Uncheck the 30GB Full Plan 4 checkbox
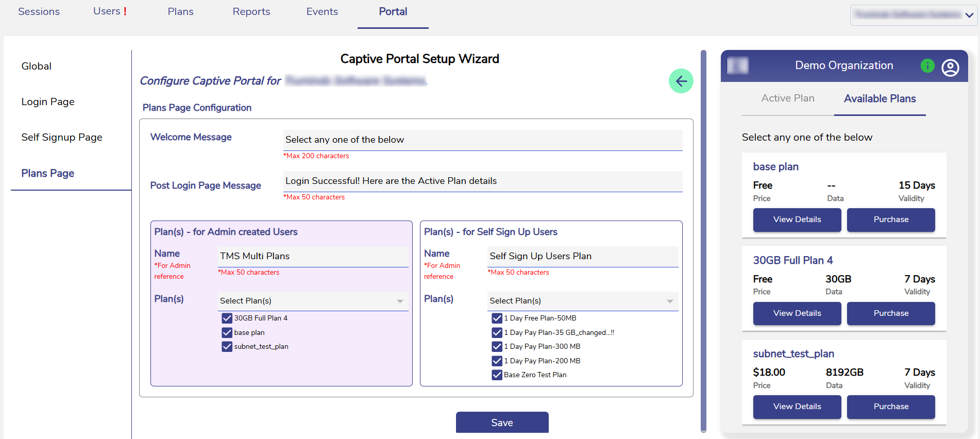The height and width of the screenshot is (439, 980). click(x=227, y=318)
